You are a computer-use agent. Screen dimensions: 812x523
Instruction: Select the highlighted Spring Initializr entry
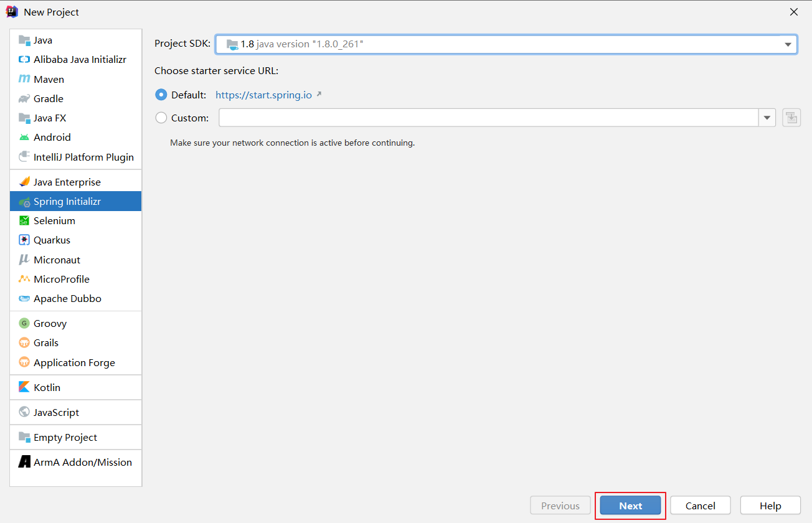(x=76, y=202)
